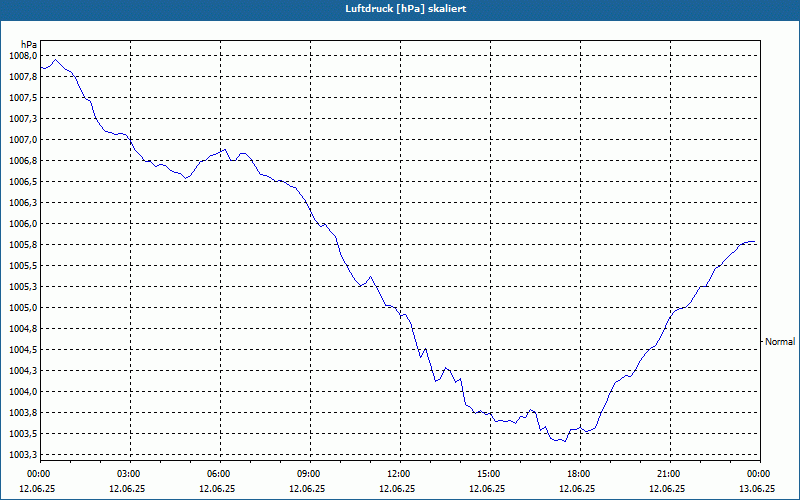The height and width of the screenshot is (500, 800).
Task: Click the 1003,5 axis label
Action: coord(23,434)
